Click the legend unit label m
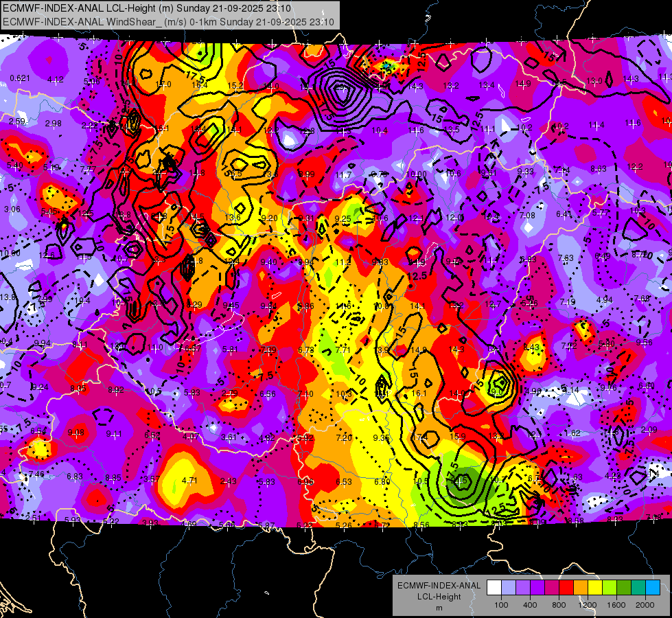Viewport: 672px width, 618px height. coord(439,608)
